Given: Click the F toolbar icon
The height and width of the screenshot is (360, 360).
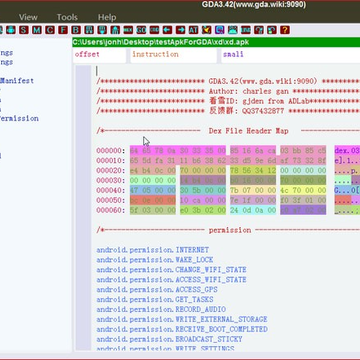Looking at the screenshot, I should pos(63,30).
